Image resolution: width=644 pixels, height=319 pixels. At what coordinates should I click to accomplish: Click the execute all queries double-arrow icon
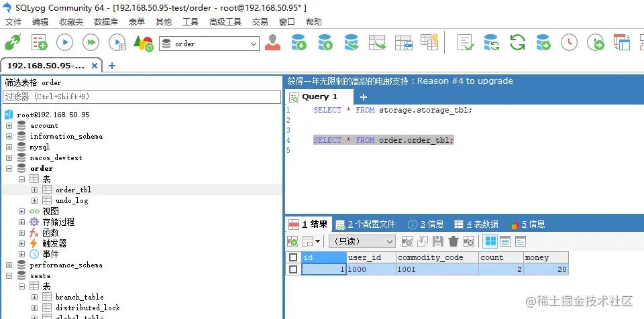[x=91, y=43]
